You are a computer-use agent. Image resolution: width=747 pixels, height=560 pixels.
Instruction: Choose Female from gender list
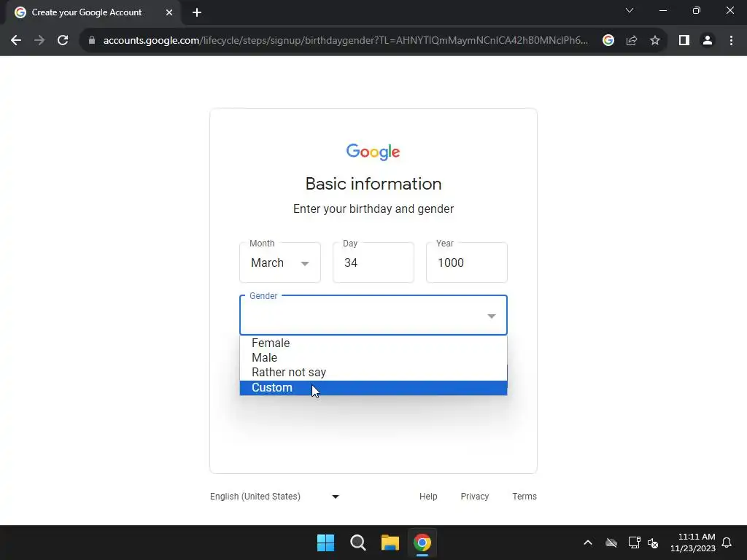tap(373, 343)
